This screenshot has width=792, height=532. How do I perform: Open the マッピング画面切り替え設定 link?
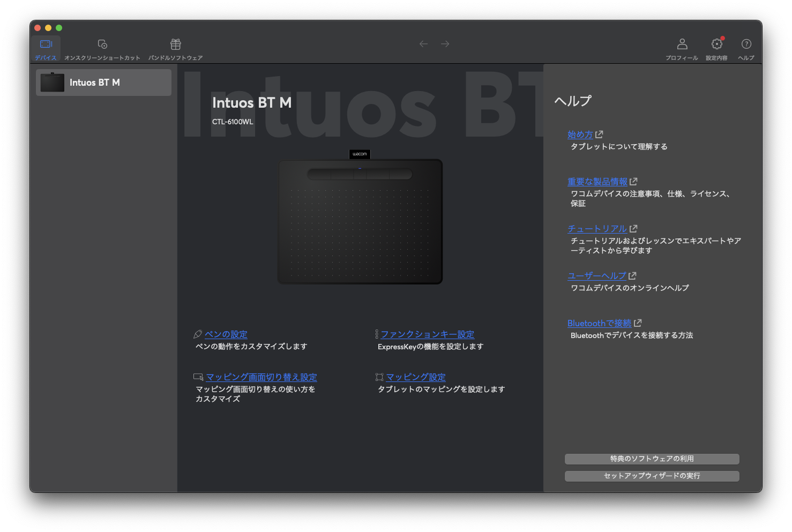[x=261, y=377]
